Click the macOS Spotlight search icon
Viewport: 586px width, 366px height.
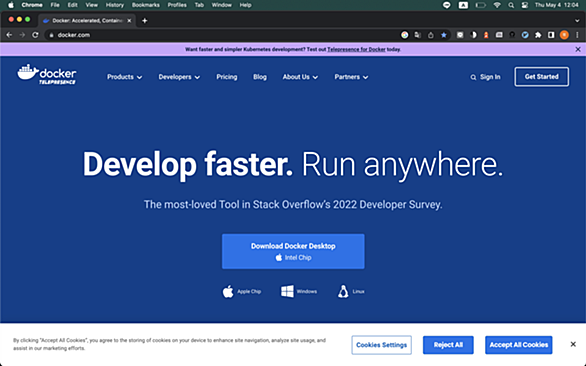[511, 5]
